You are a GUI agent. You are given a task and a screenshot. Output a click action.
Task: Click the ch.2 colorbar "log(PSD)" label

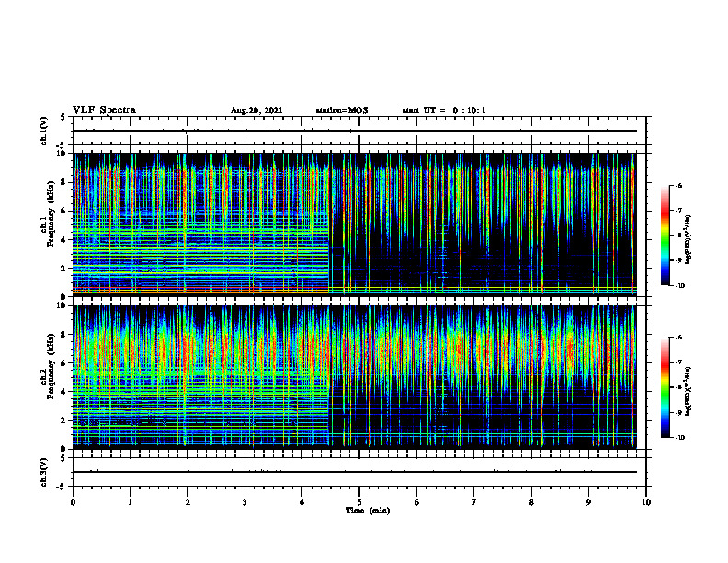(x=688, y=390)
